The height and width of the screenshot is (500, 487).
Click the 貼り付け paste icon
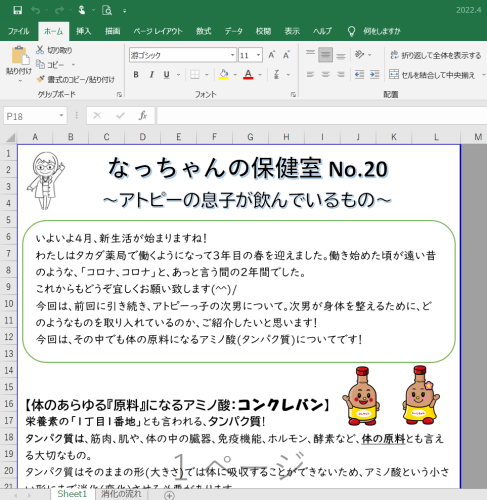20,55
